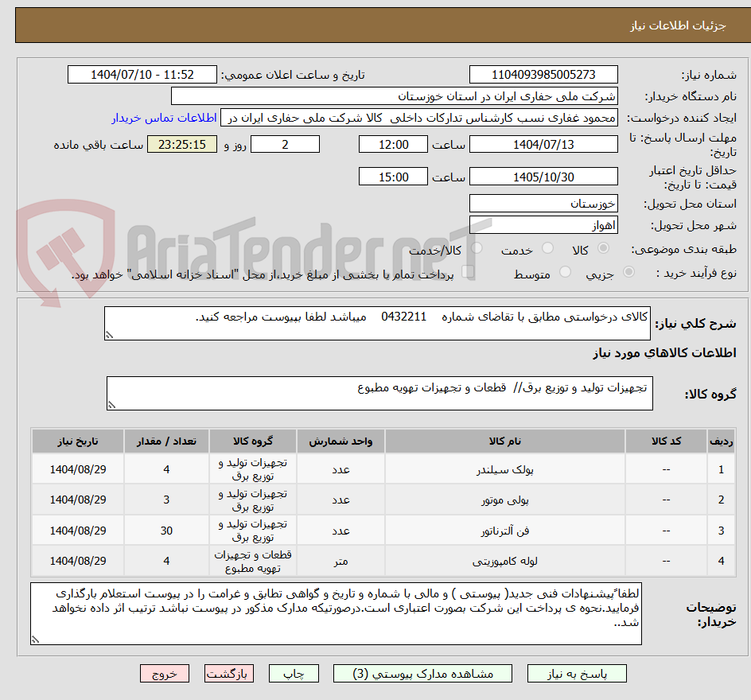Click the چاپ (print) button
Image resolution: width=751 pixels, height=700 pixels.
click(x=294, y=673)
